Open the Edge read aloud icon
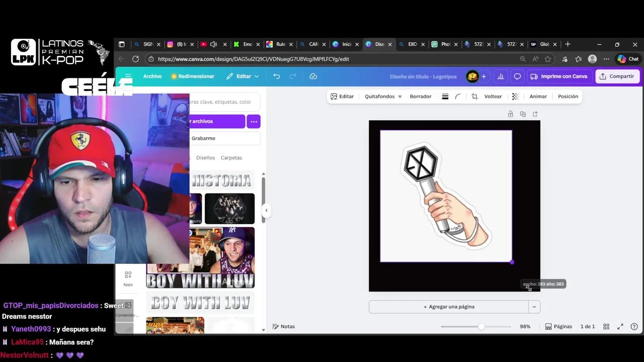This screenshot has width=644, height=362. pyautogui.click(x=535, y=59)
